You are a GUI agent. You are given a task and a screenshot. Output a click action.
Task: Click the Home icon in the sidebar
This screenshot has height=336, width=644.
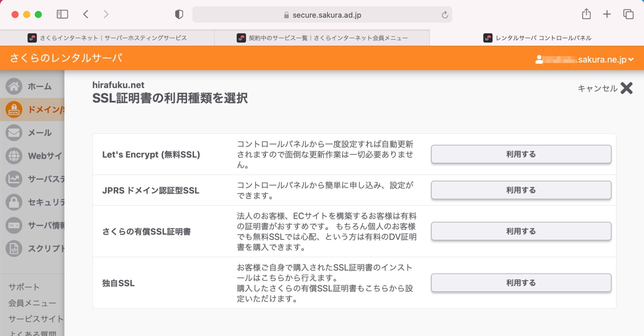point(14,86)
